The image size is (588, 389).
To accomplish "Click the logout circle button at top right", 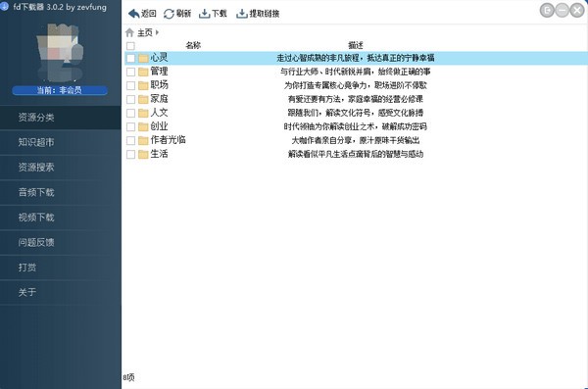I will tap(547, 10).
